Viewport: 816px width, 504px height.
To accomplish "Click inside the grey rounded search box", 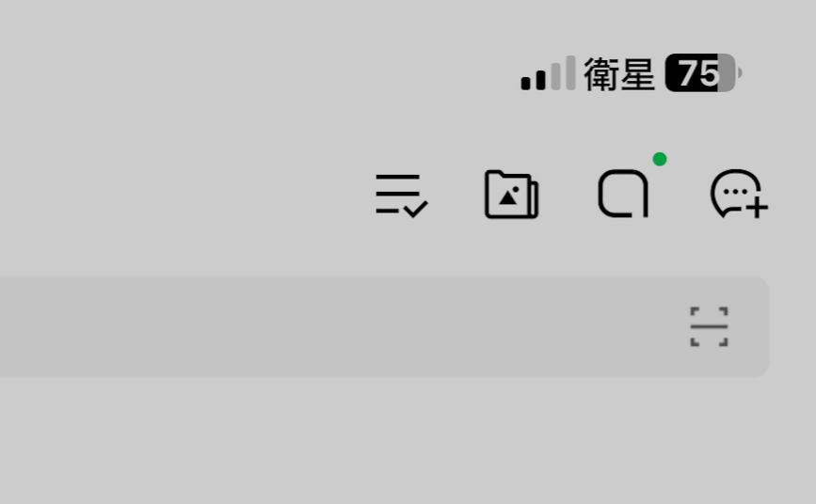I will click(384, 326).
